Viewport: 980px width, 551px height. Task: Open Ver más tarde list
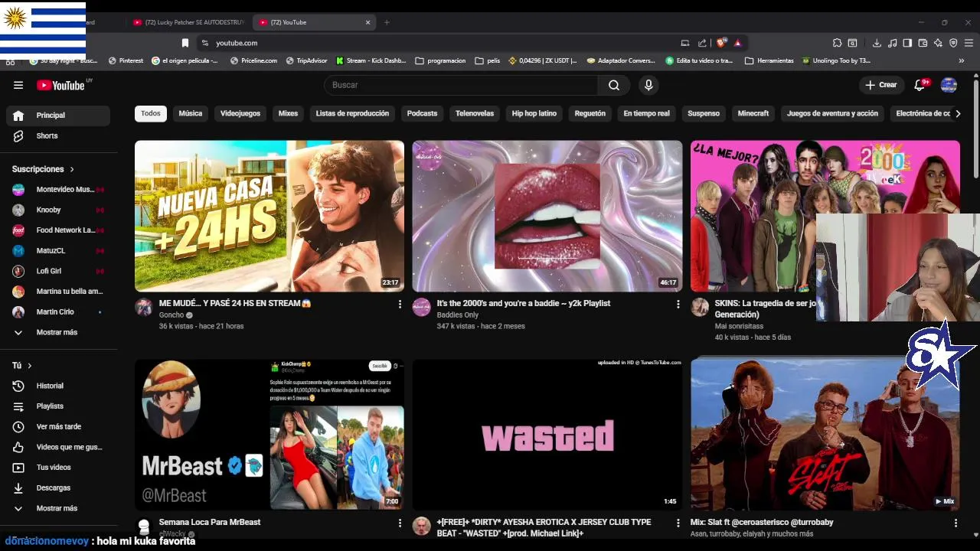pyautogui.click(x=58, y=426)
